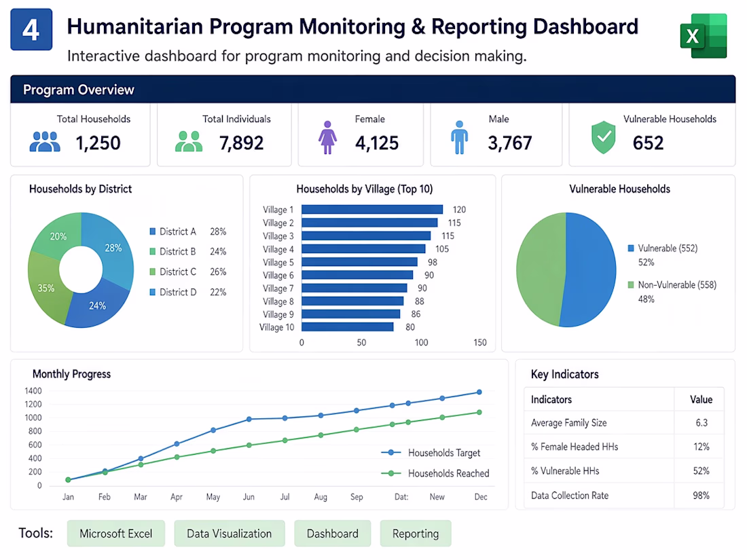The width and height of the screenshot is (747, 560).
Task: Click the 652 vulnerable households value
Action: click(x=648, y=143)
